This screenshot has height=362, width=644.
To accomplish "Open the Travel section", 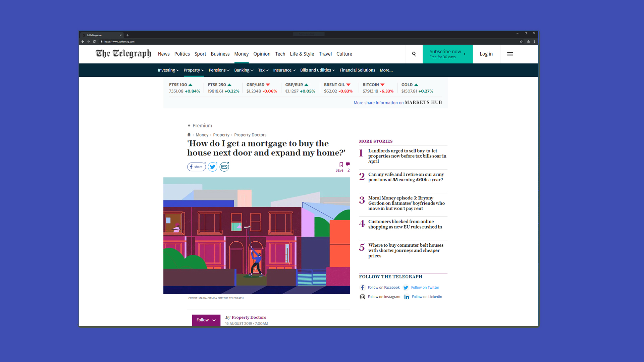I will [x=325, y=54].
